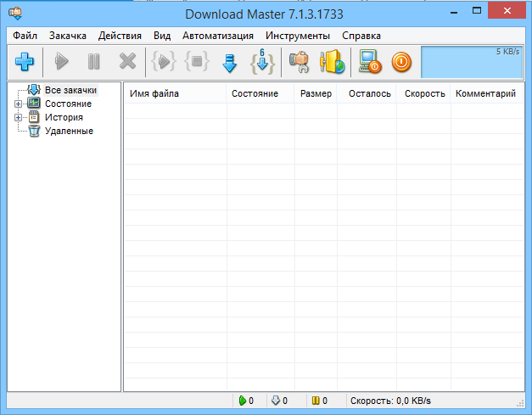Open the Действия menu
The width and height of the screenshot is (532, 415).
point(120,36)
